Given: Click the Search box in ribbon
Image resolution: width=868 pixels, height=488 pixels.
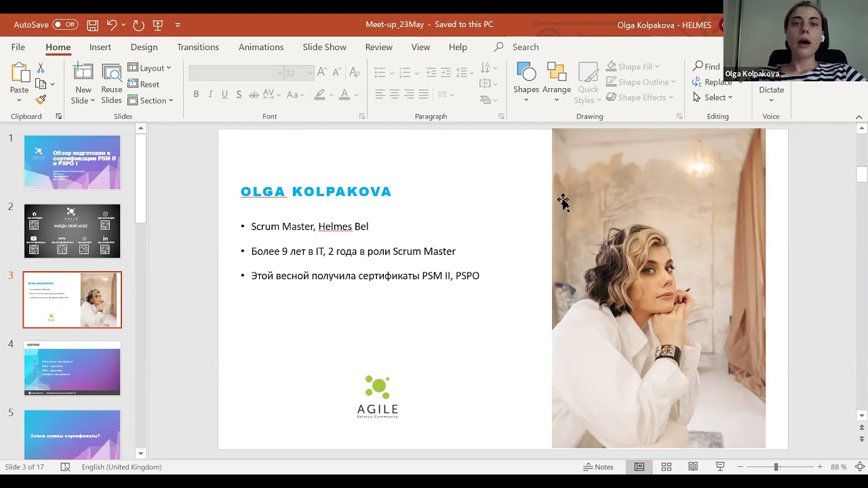Looking at the screenshot, I should click(526, 47).
